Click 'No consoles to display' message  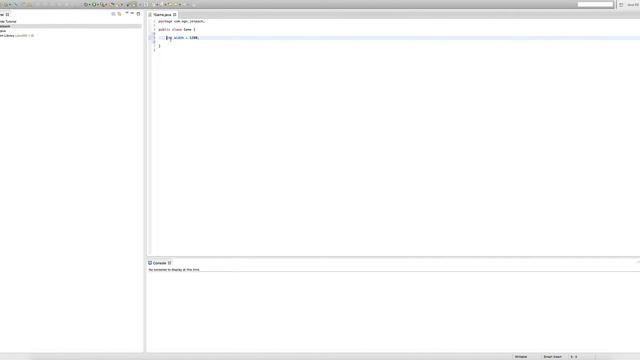pos(174,270)
